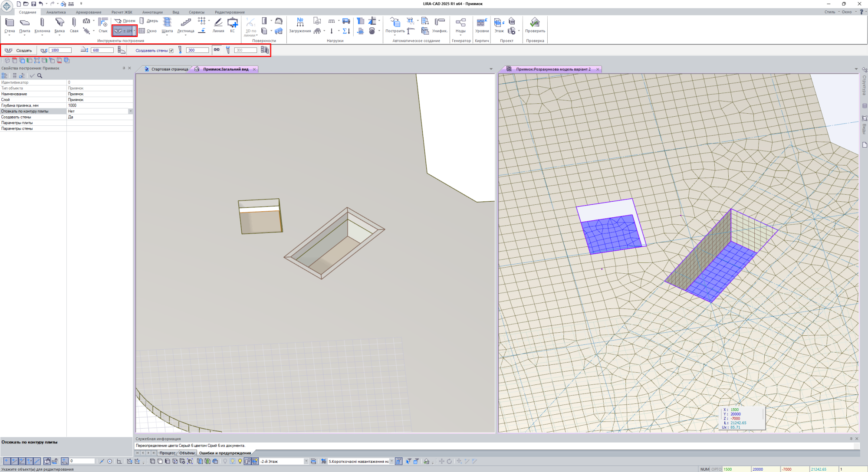Click the Ноды generator icon
Screen dimensions: 868x472
click(x=460, y=23)
